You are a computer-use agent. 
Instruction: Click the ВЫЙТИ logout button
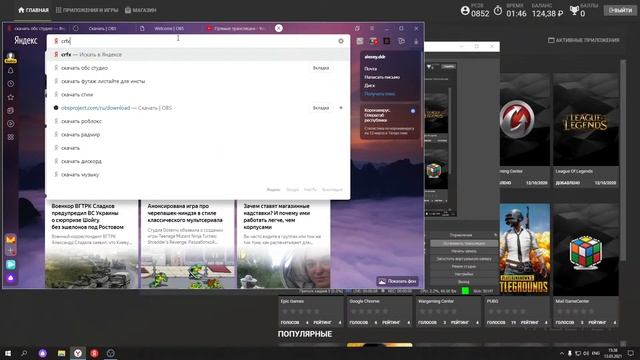(x=620, y=10)
